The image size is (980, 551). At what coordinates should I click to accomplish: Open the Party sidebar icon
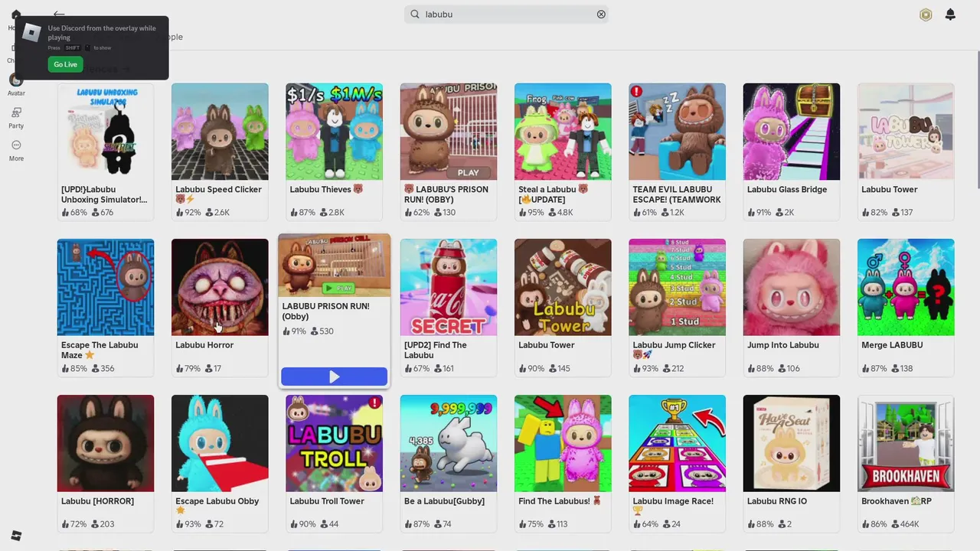[16, 113]
